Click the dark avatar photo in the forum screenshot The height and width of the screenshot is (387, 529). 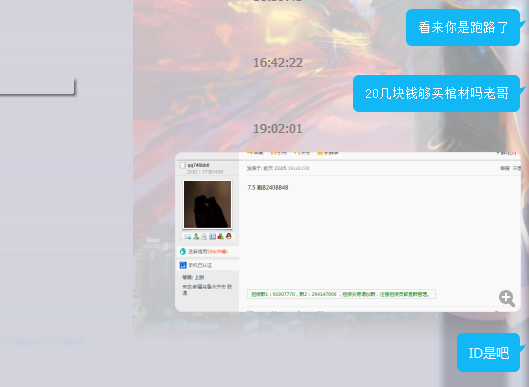pos(207,204)
